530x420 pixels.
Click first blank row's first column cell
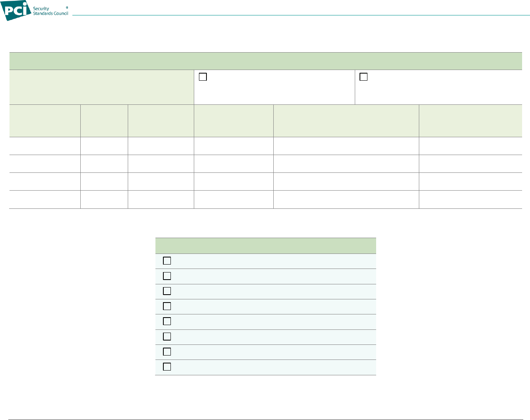pyautogui.click(x=45, y=146)
